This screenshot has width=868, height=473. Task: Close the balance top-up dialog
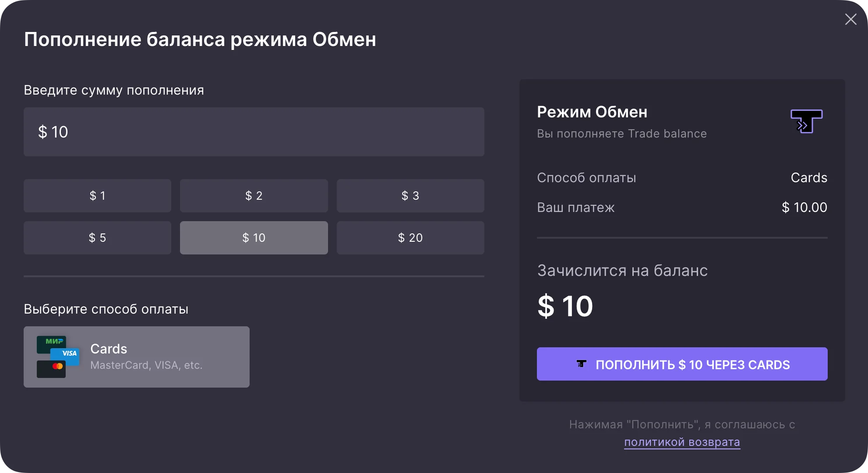pyautogui.click(x=850, y=19)
